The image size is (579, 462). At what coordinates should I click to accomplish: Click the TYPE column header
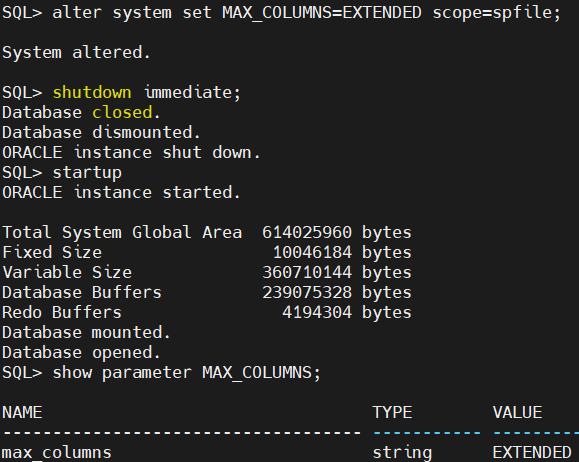coord(392,413)
